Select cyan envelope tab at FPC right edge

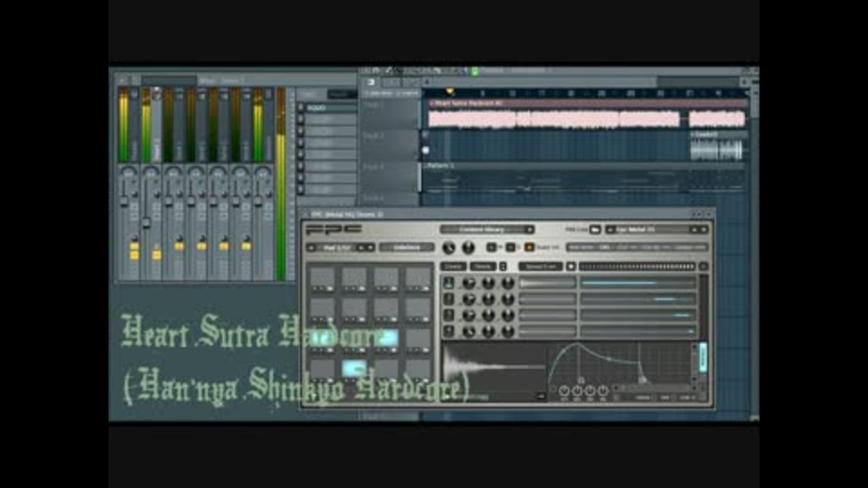coord(703,357)
